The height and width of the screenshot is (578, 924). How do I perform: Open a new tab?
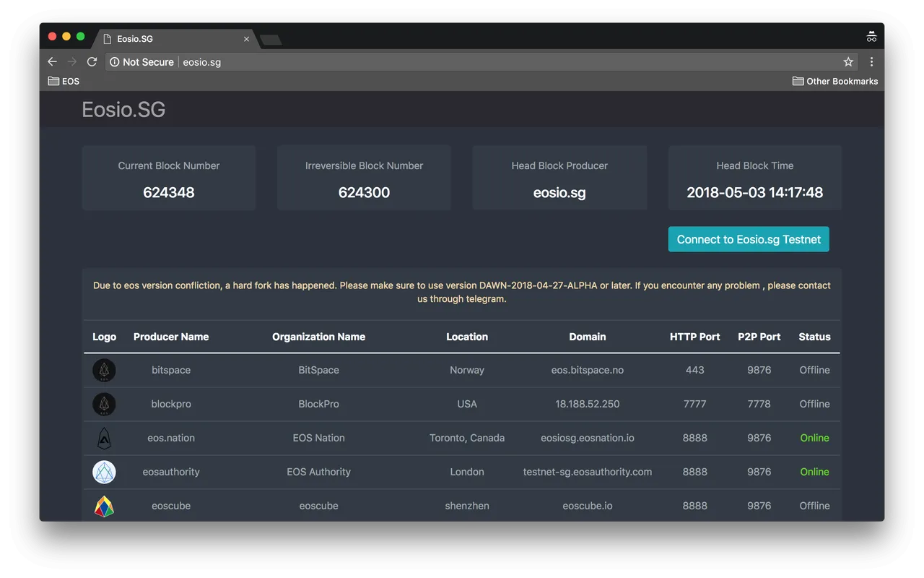pos(271,40)
